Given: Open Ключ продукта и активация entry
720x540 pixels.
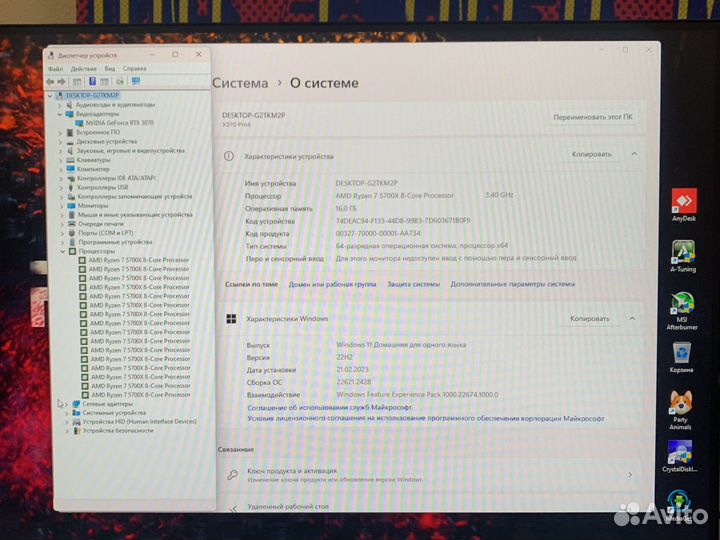Looking at the screenshot, I should click(431, 475).
